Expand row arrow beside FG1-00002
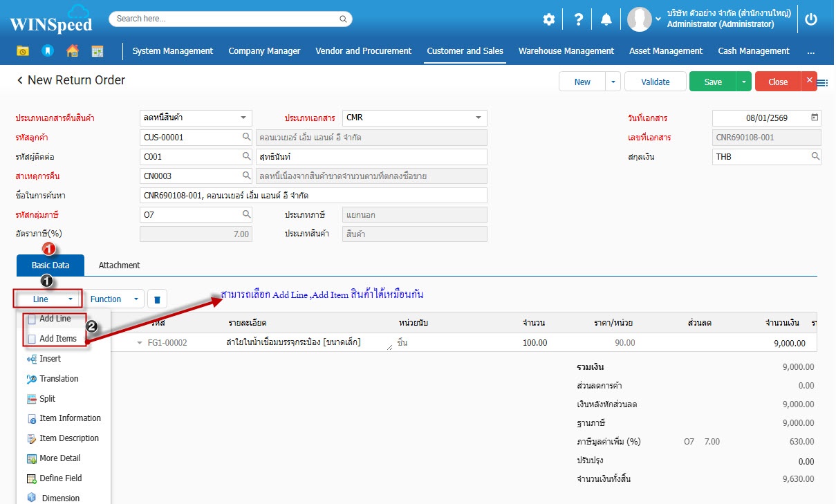This screenshot has width=836, height=504. tap(139, 343)
